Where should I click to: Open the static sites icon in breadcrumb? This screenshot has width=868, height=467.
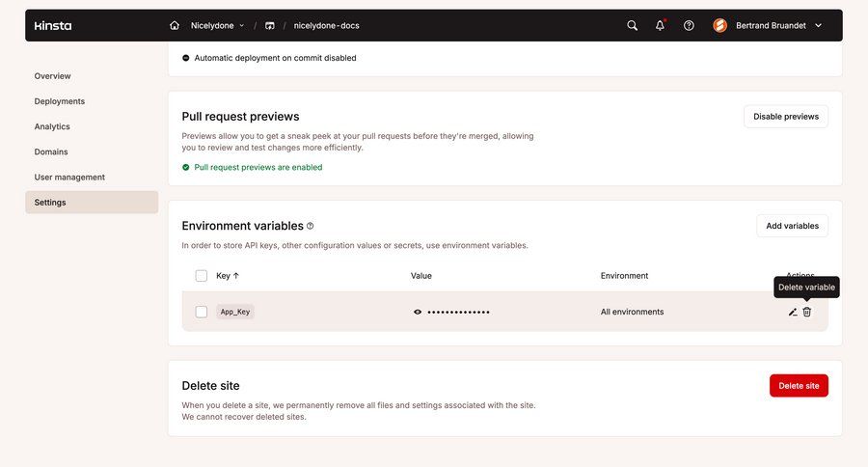click(270, 25)
